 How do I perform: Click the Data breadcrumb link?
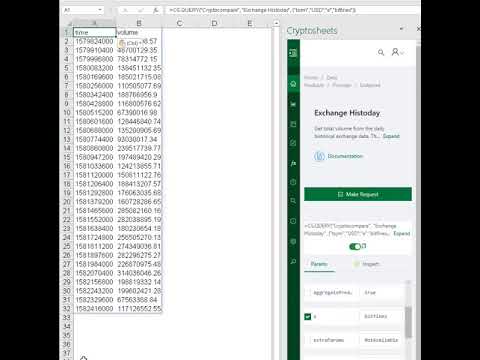pyautogui.click(x=332, y=77)
